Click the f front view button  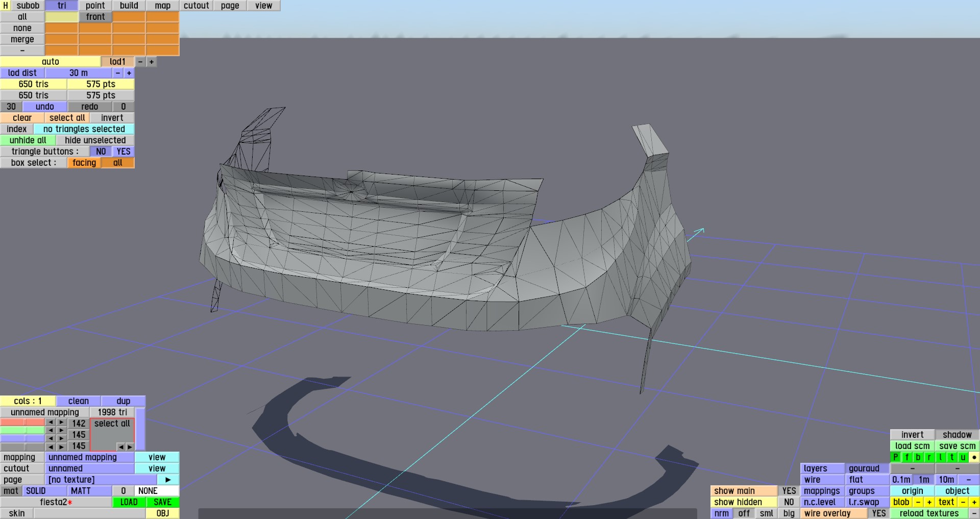(x=907, y=457)
